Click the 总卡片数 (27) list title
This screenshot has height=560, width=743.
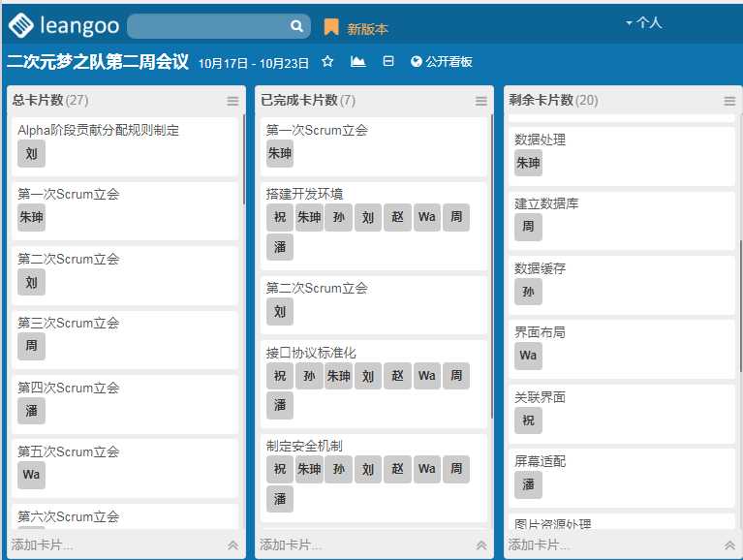[x=50, y=100]
